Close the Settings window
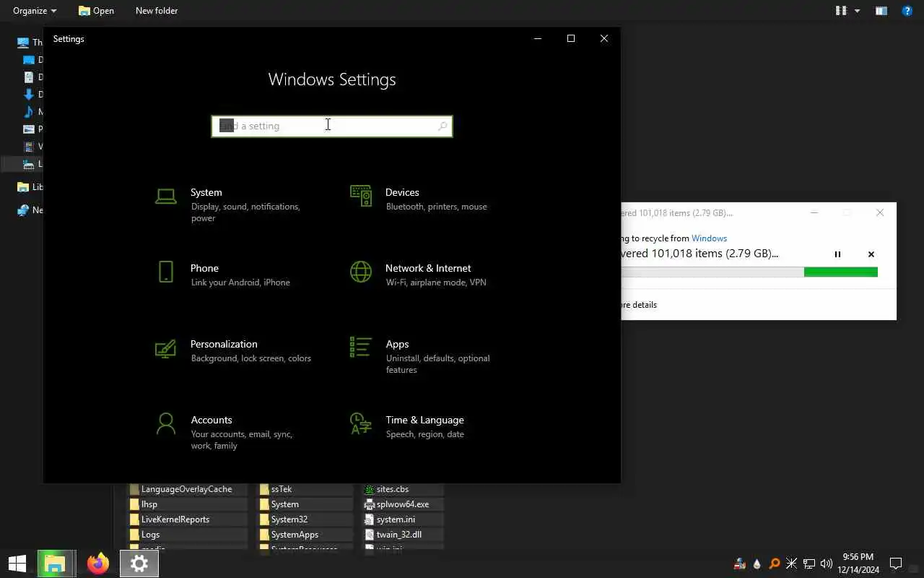This screenshot has width=924, height=578. coord(604,39)
